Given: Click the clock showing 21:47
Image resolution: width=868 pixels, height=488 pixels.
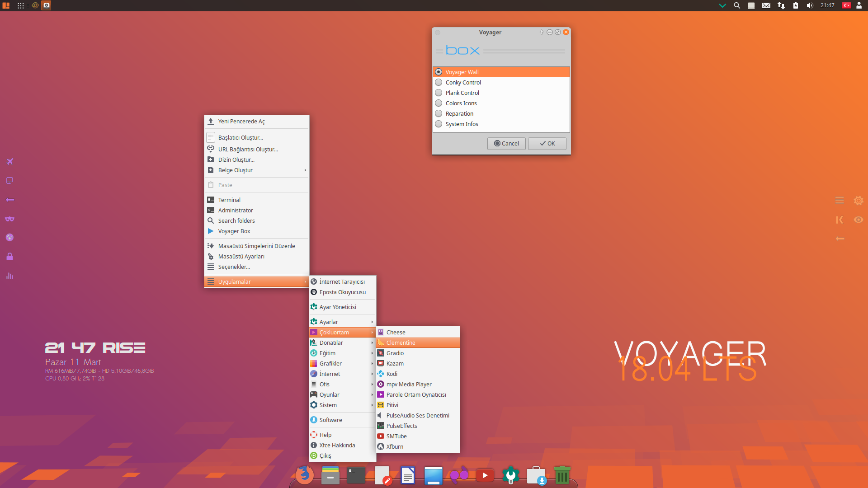Looking at the screenshot, I should (827, 5).
